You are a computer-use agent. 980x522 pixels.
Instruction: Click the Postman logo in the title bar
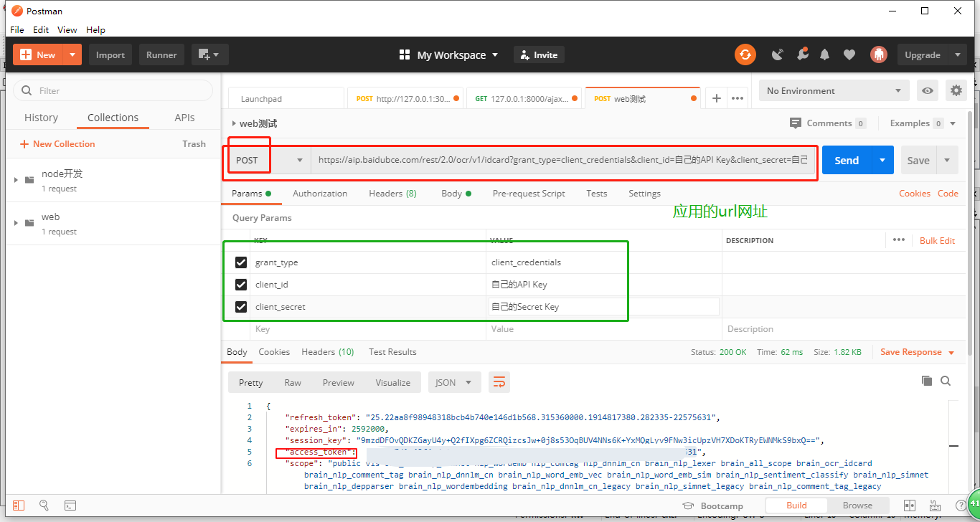click(17, 11)
